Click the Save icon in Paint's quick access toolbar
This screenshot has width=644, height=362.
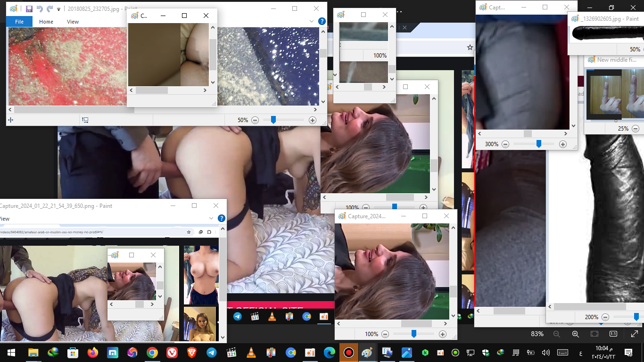pyautogui.click(x=29, y=9)
